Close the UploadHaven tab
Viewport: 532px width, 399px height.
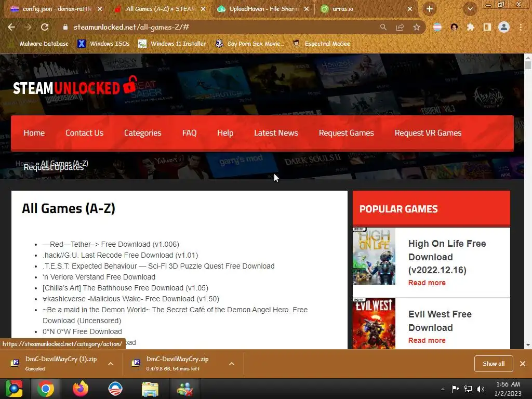307,9
